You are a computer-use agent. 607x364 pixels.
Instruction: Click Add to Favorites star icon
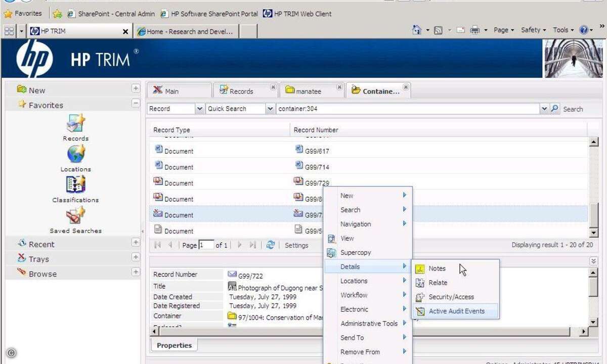[x=58, y=14]
